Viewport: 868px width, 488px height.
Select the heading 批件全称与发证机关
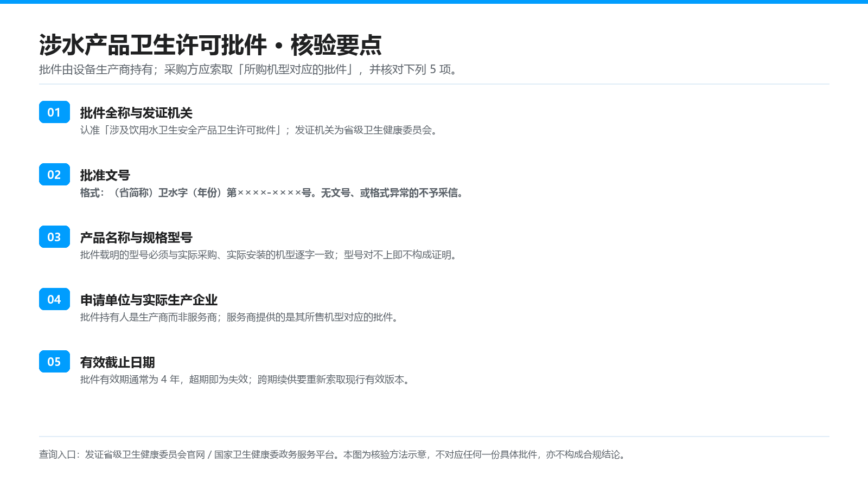coord(136,113)
